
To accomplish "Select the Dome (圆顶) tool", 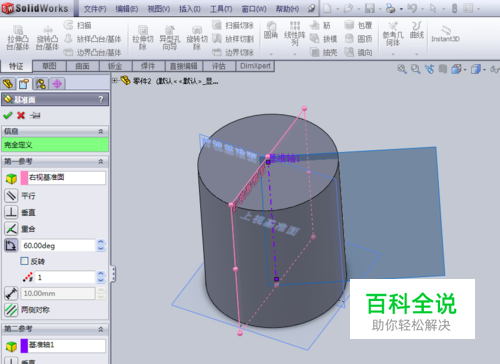I will [x=358, y=39].
